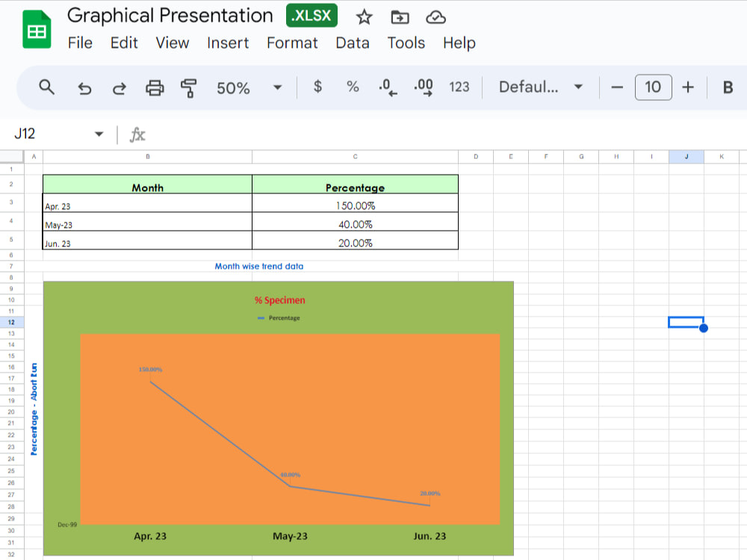The image size is (747, 560).
Task: Select cell containing Jun. 23 in table
Action: pos(147,240)
